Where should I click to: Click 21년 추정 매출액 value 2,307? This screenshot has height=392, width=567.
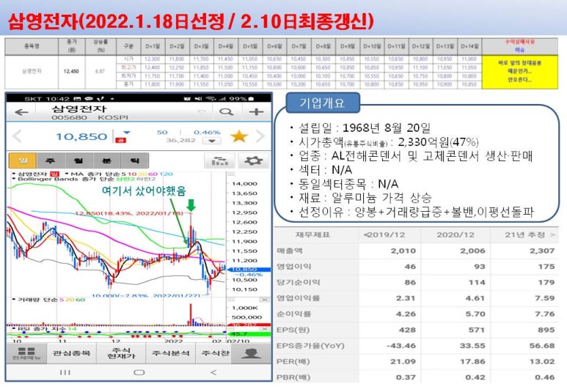point(541,251)
